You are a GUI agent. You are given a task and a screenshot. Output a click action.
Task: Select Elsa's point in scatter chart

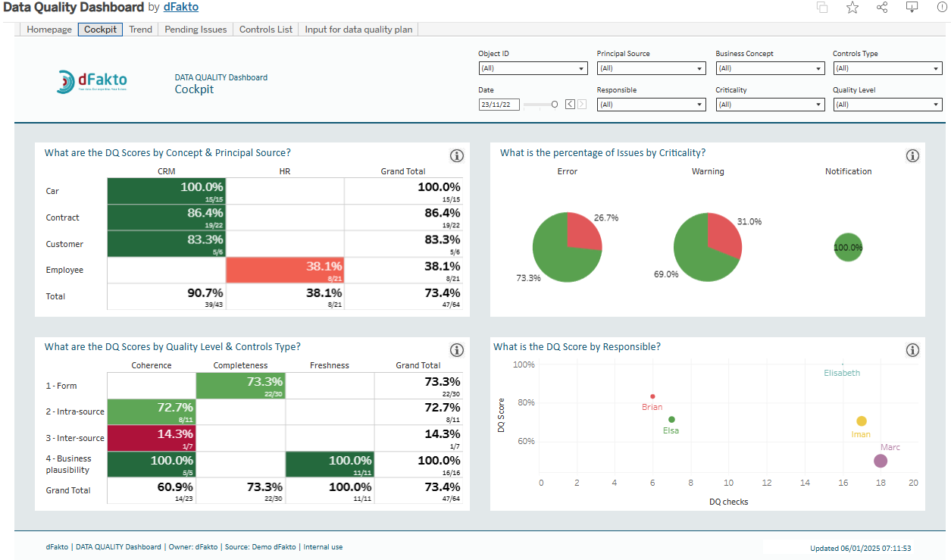coord(671,419)
